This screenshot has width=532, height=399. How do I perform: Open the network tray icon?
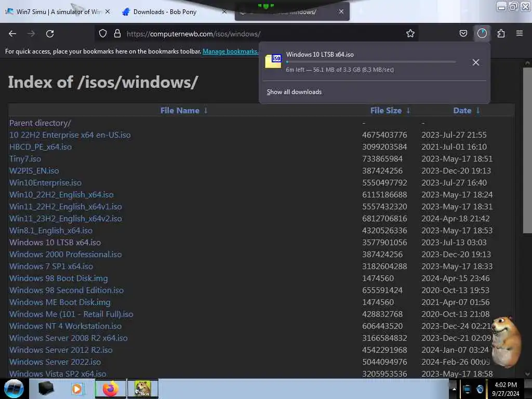point(467,389)
